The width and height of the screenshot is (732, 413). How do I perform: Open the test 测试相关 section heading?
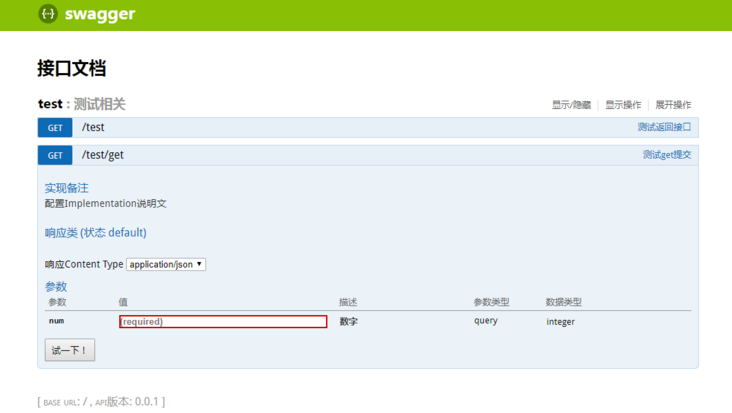pos(82,104)
